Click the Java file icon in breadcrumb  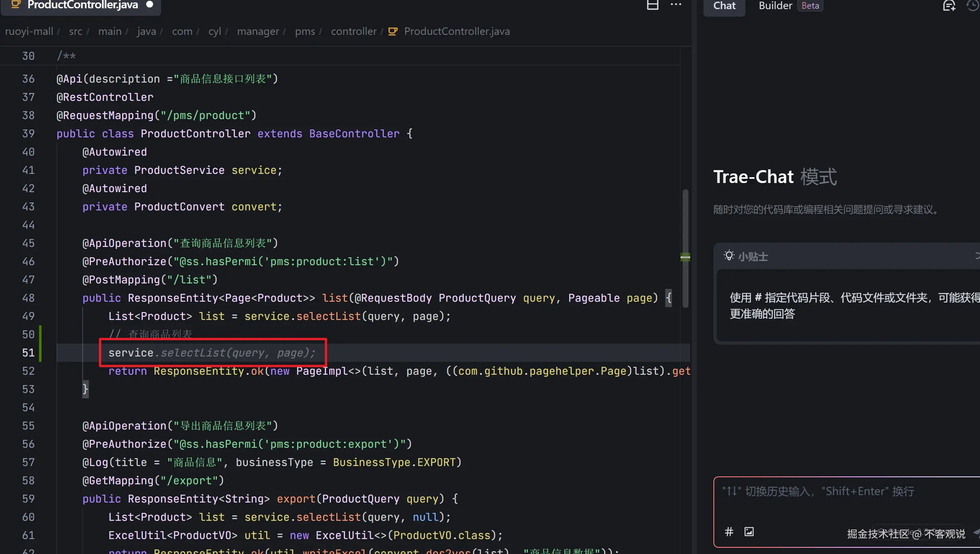click(392, 32)
